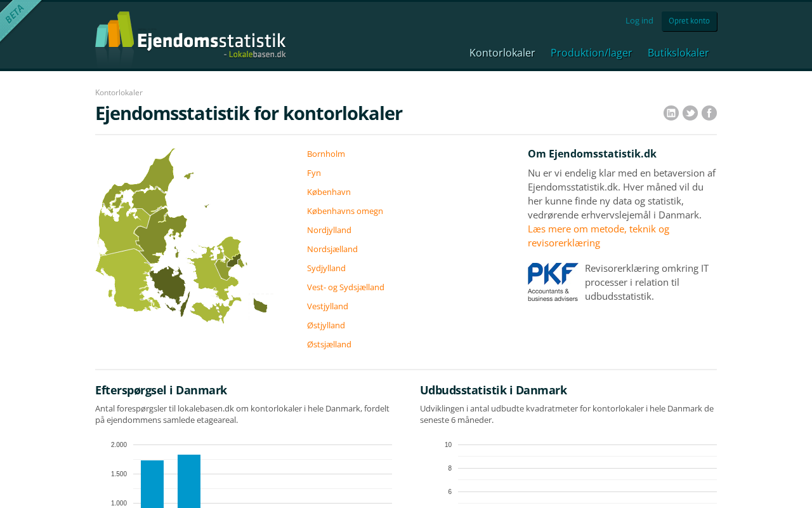Click the Om Ejendomsstatistik.dk heading
Image resolution: width=812 pixels, height=508 pixels.
coord(592,154)
